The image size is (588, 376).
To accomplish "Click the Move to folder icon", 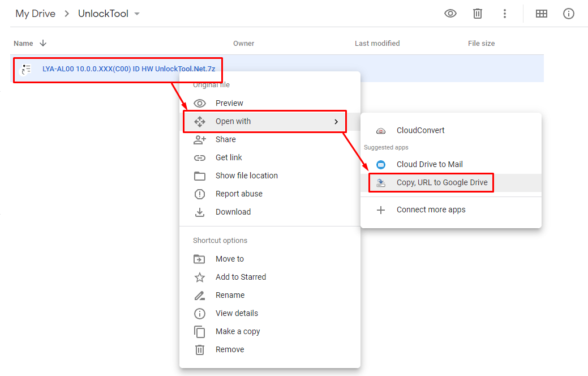I will tap(199, 259).
